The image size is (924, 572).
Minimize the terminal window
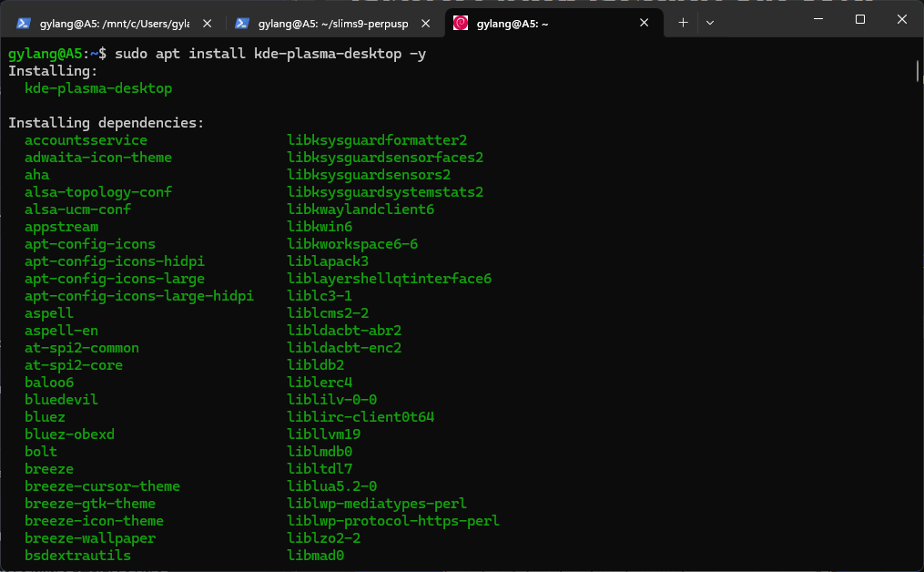pyautogui.click(x=817, y=19)
